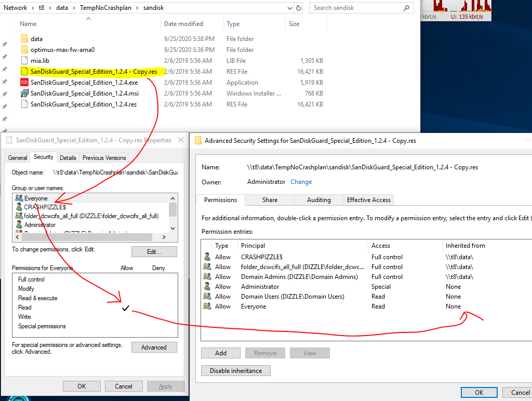Viewport: 532px width, 401px height.
Task: Click the right arrow of user list horizontal scrollbar
Action: coord(164,237)
